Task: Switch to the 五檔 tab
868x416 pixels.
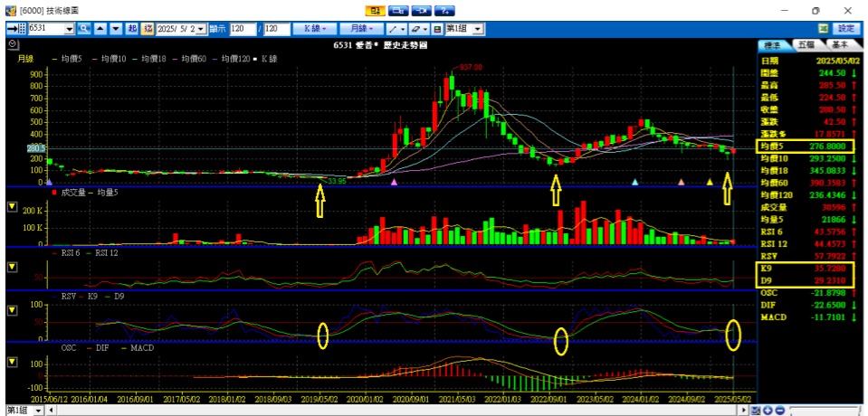Action: pos(805,44)
